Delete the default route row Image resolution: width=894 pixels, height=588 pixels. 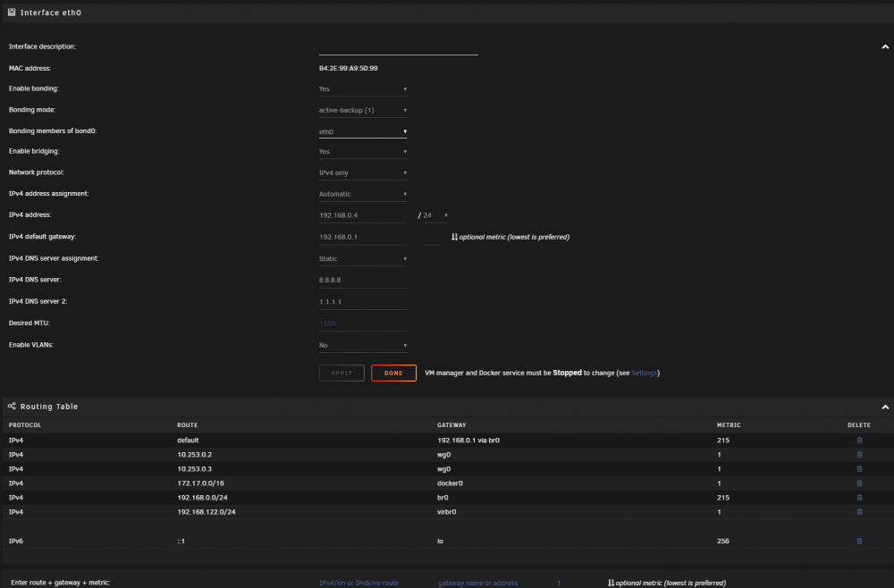pyautogui.click(x=859, y=441)
